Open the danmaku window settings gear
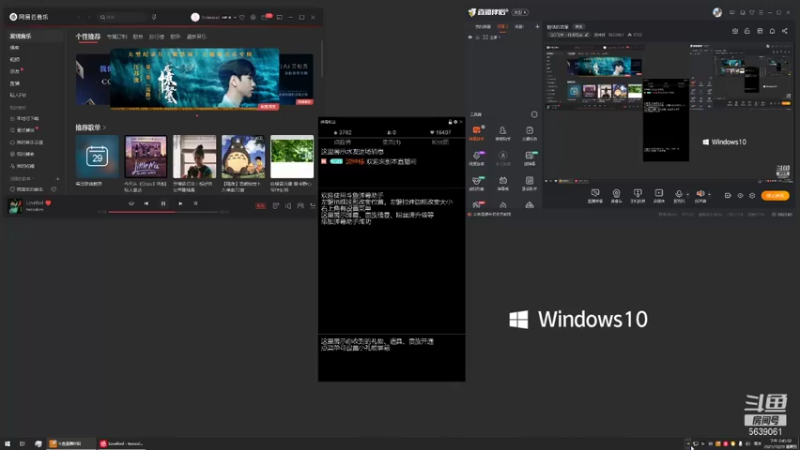This screenshot has width=800, height=450. pyautogui.click(x=455, y=122)
